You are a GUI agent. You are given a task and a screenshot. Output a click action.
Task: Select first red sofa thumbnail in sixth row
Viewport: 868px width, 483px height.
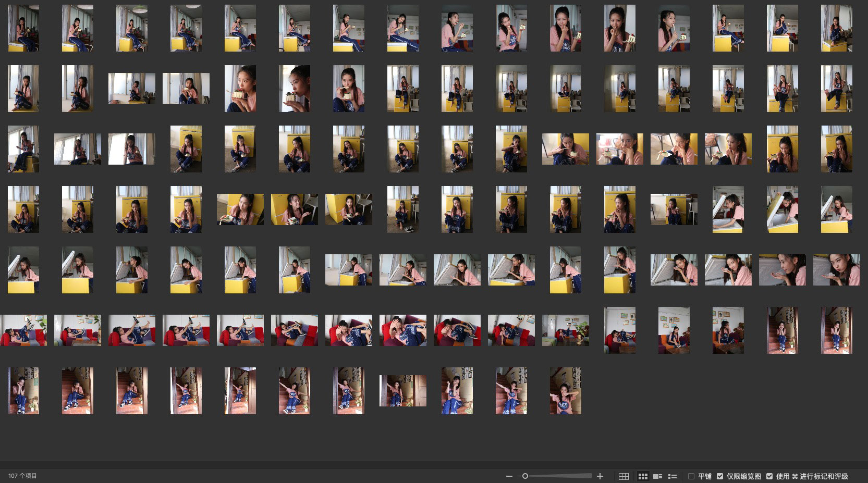point(23,330)
